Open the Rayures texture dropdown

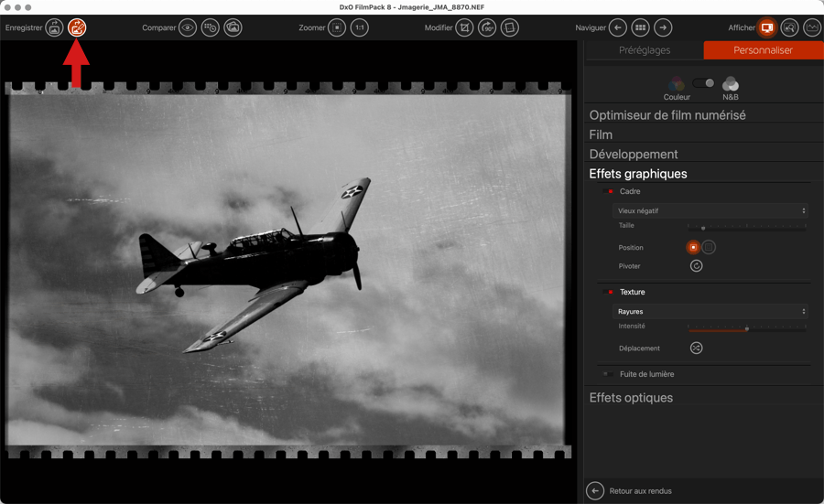point(710,312)
